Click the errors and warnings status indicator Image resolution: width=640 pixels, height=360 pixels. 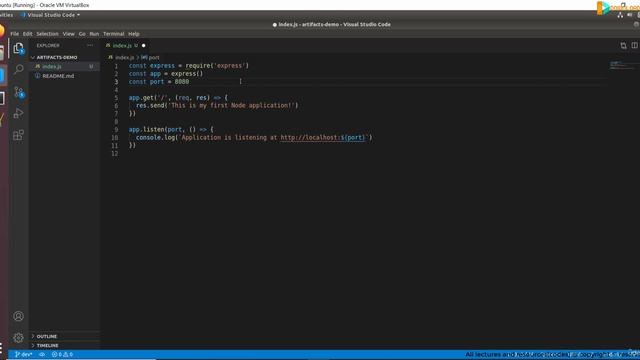point(62,354)
